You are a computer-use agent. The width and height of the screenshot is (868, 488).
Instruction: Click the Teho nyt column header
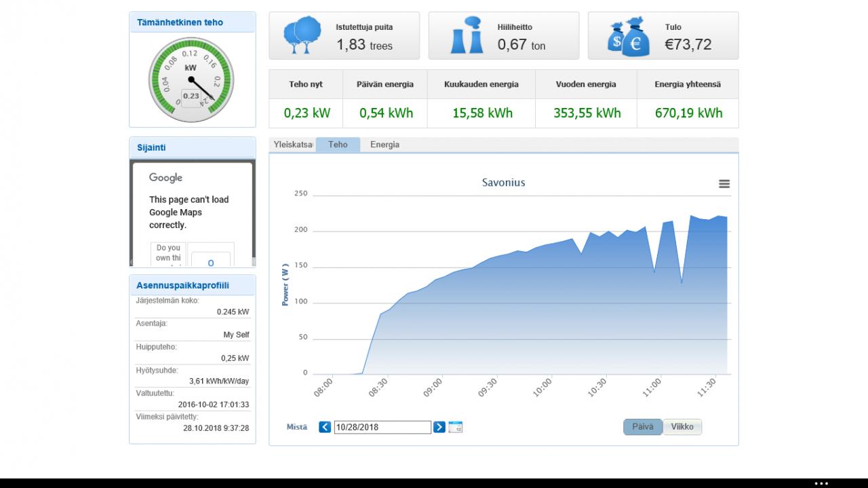click(306, 84)
